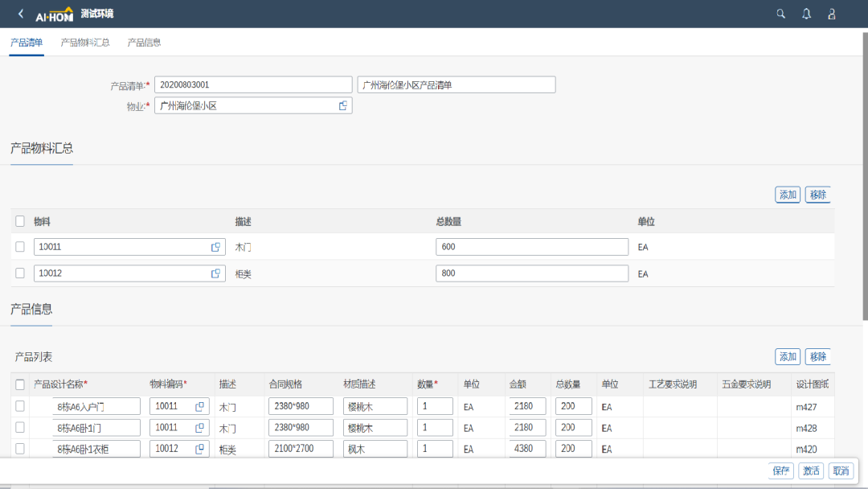Select the 木门 material row checkbox

[x=20, y=247]
